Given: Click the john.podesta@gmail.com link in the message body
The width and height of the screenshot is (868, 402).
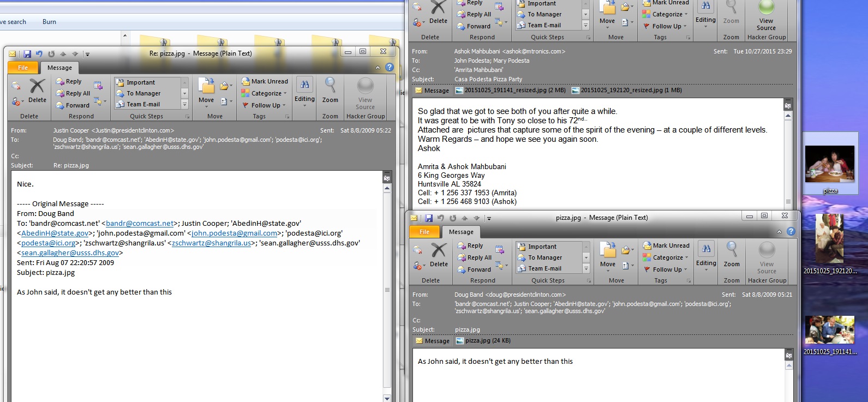Looking at the screenshot, I should 234,233.
